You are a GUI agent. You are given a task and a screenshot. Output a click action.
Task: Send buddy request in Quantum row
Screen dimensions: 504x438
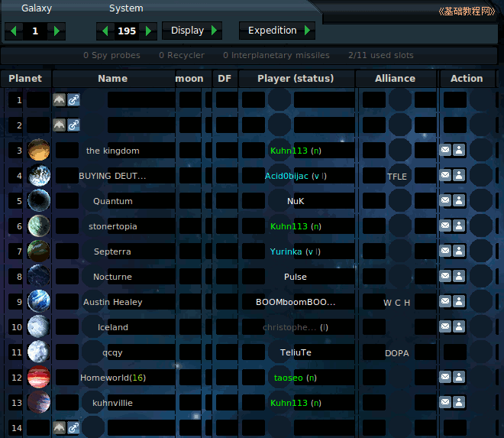tap(459, 201)
